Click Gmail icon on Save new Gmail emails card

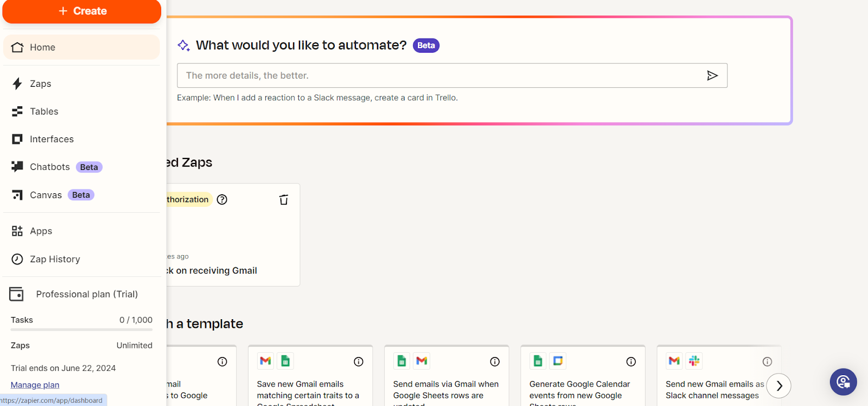tap(265, 361)
